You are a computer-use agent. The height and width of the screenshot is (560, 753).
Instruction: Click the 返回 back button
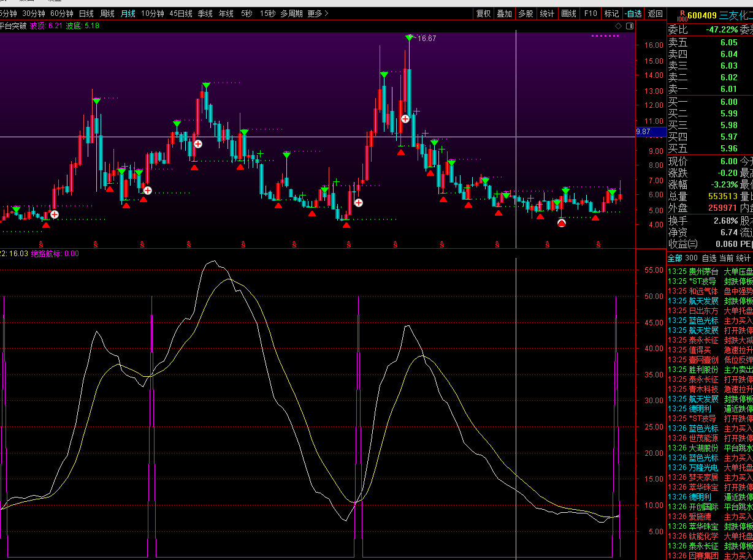tap(655, 13)
